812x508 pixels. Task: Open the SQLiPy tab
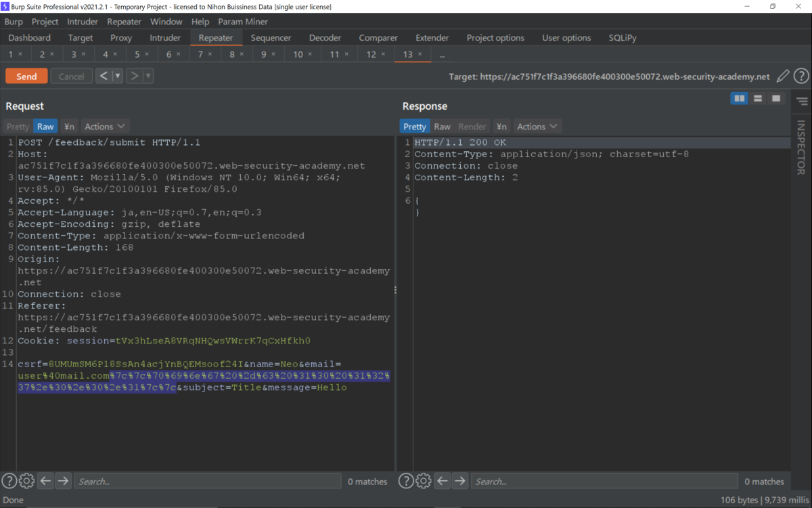pos(623,38)
